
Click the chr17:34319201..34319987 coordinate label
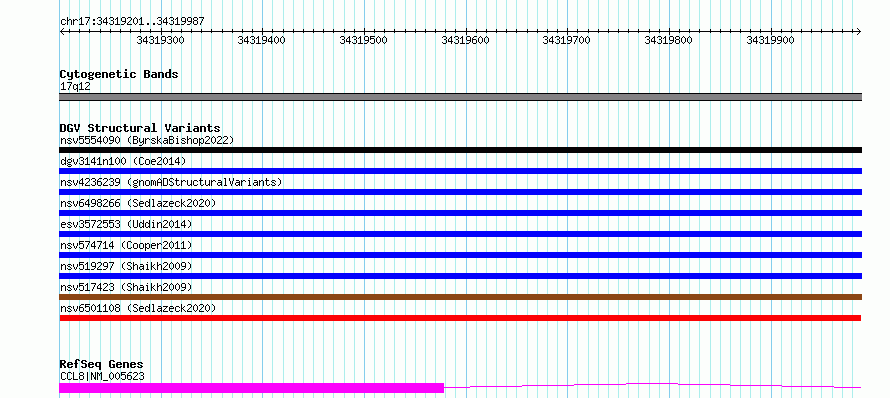(132, 22)
